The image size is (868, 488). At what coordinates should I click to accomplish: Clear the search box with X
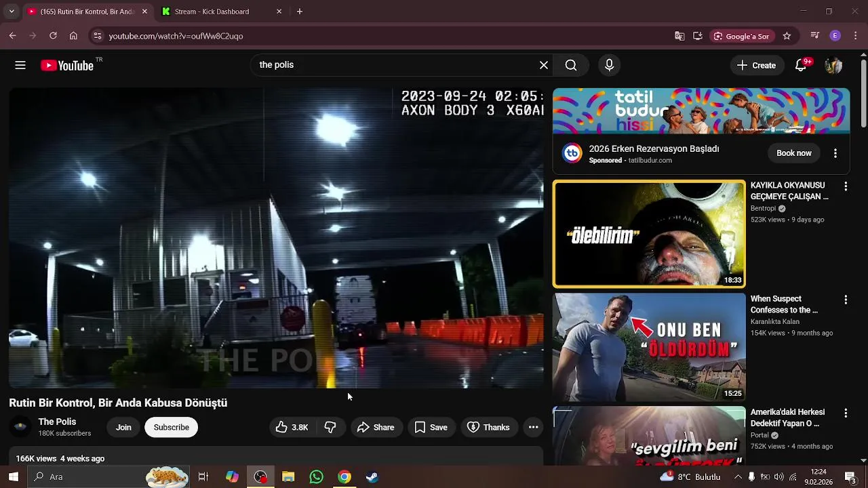coord(544,65)
